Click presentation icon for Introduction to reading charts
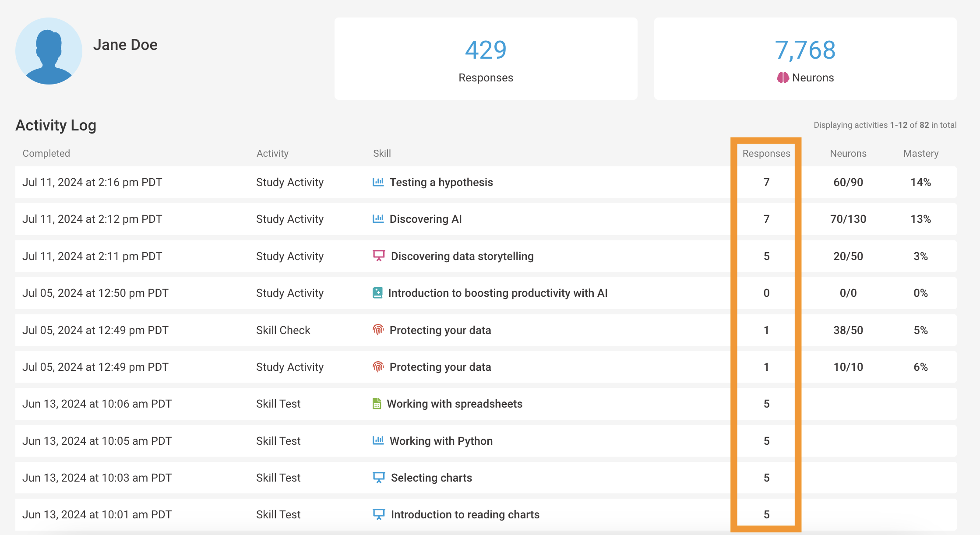Image resolution: width=980 pixels, height=535 pixels. pos(379,514)
